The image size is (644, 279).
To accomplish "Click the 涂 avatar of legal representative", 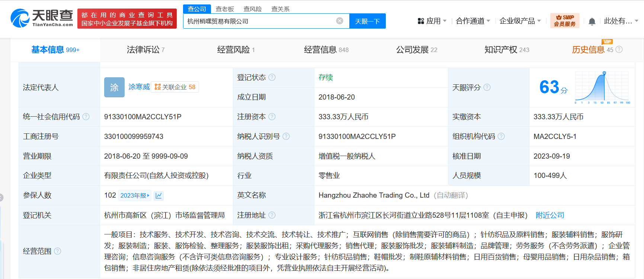I will pyautogui.click(x=114, y=87).
